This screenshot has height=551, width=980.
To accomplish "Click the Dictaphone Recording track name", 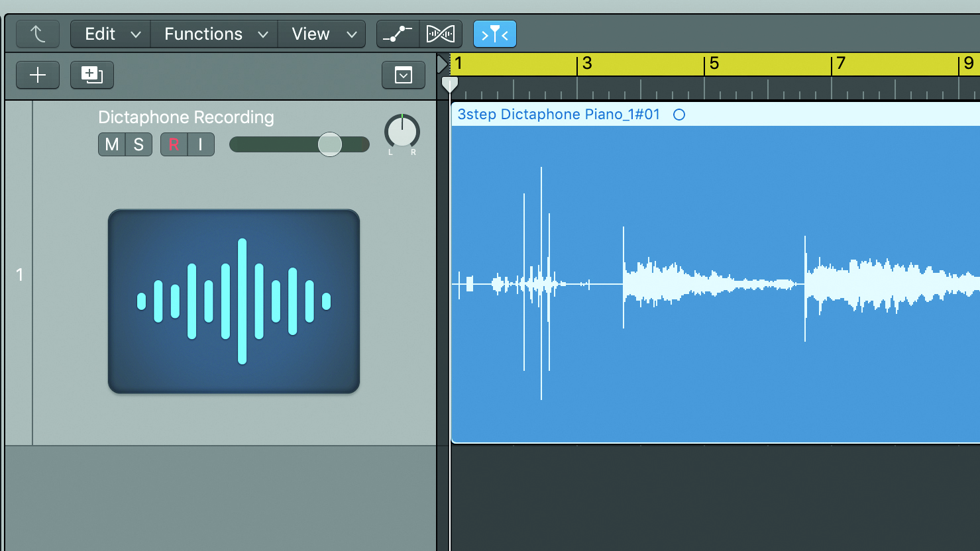I will coord(186,117).
